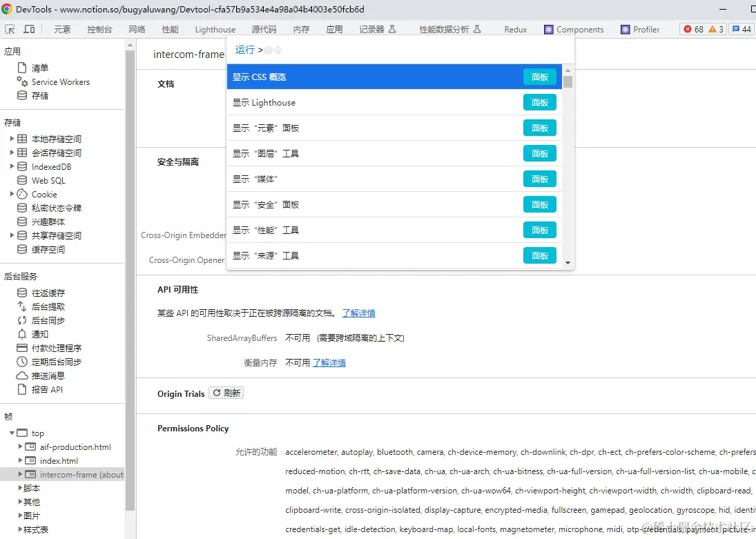
Task: Click the 本地存储空间 table icon
Action: pos(22,139)
